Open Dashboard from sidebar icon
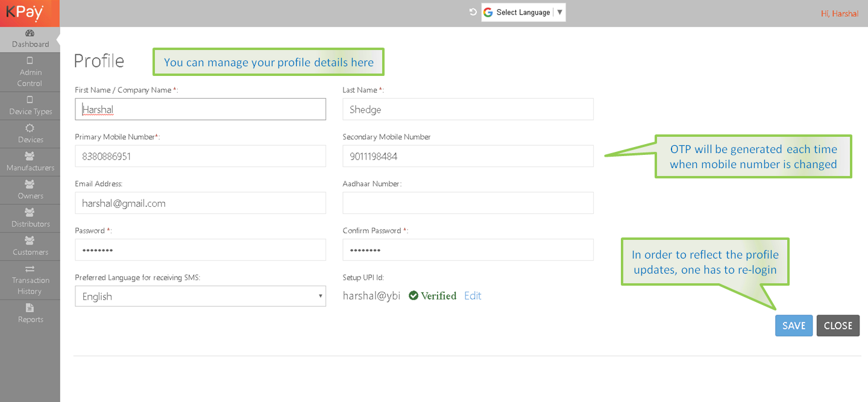This screenshot has width=868, height=402. [30, 34]
